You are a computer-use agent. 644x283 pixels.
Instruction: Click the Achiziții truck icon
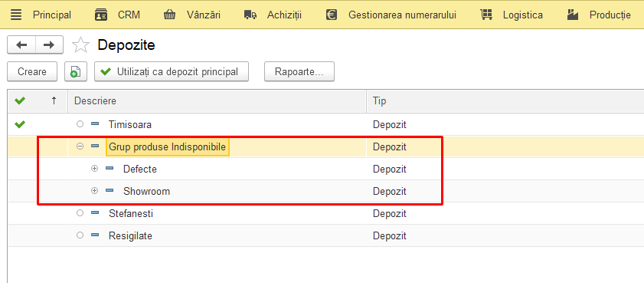(250, 15)
